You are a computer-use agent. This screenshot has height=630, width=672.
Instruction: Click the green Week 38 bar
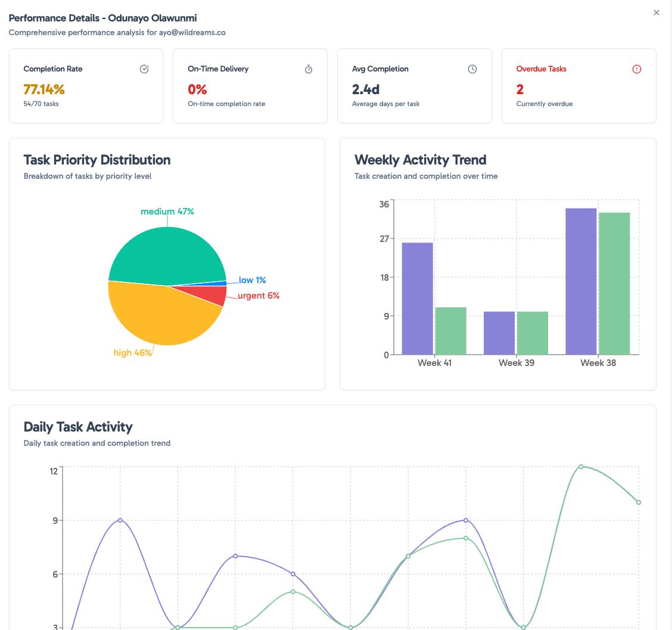[615, 284]
